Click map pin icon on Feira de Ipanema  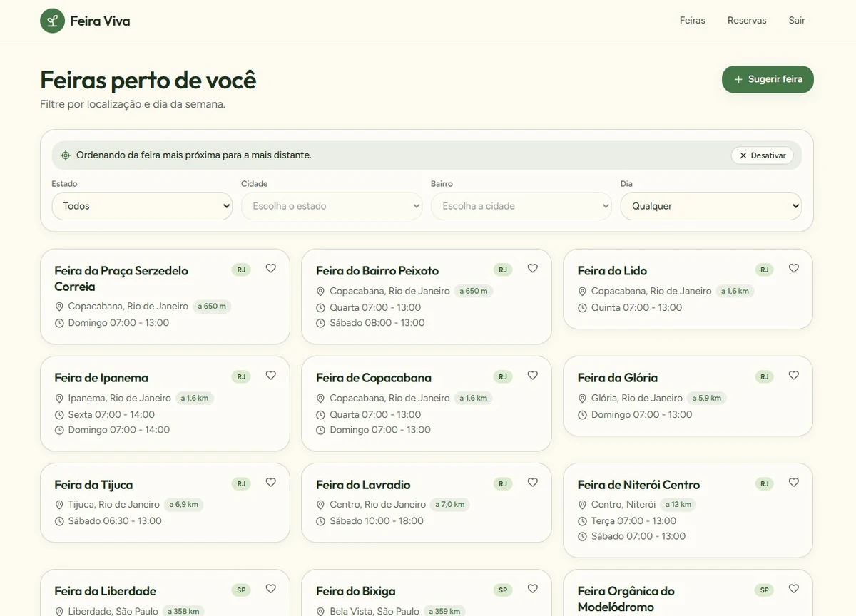point(59,399)
